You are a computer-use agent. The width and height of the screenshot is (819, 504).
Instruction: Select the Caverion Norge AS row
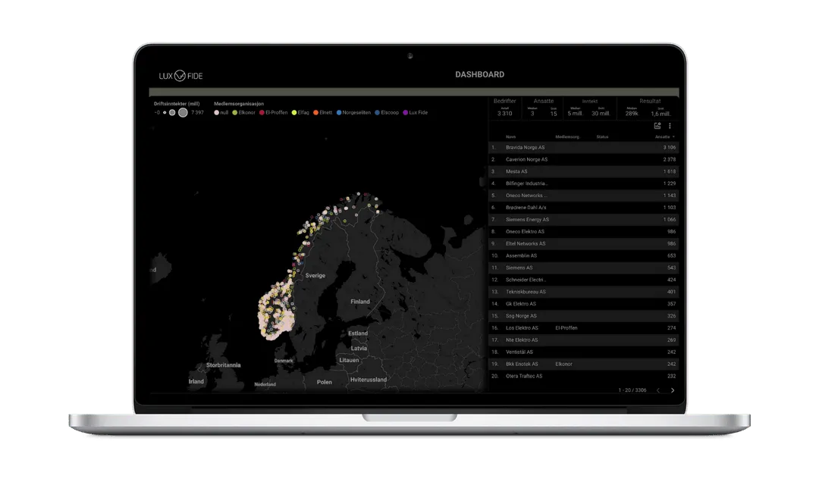(x=583, y=159)
